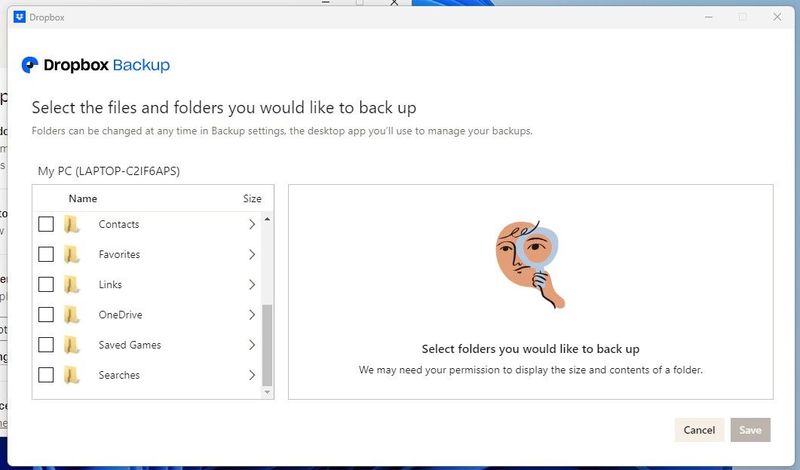The height and width of the screenshot is (470, 800).
Task: Expand the OneDrive folder chevron
Action: pyautogui.click(x=252, y=314)
